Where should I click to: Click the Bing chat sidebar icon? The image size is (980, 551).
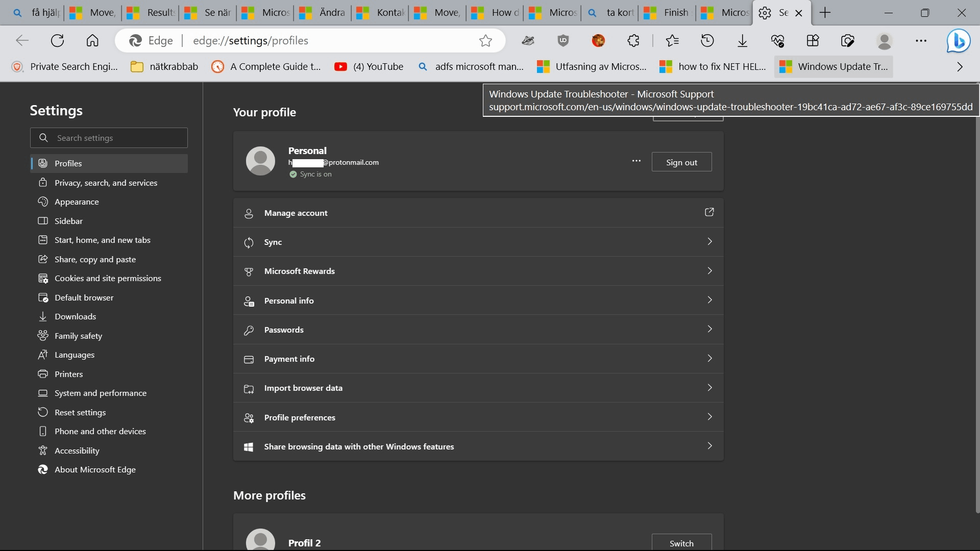coord(958,41)
